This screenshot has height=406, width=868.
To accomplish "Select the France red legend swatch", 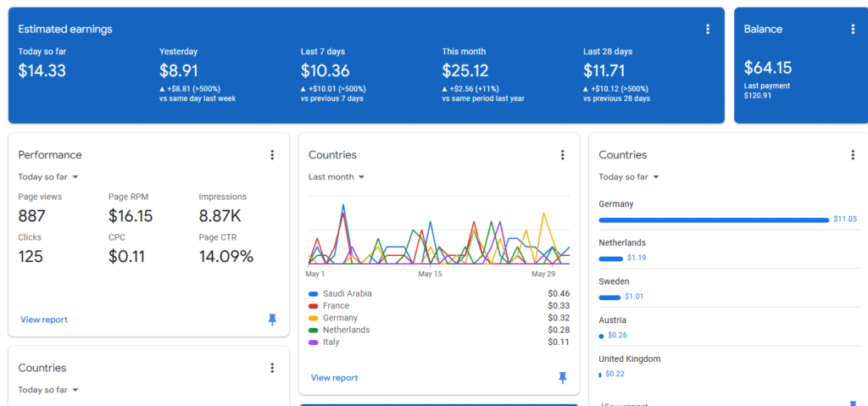I will point(314,306).
